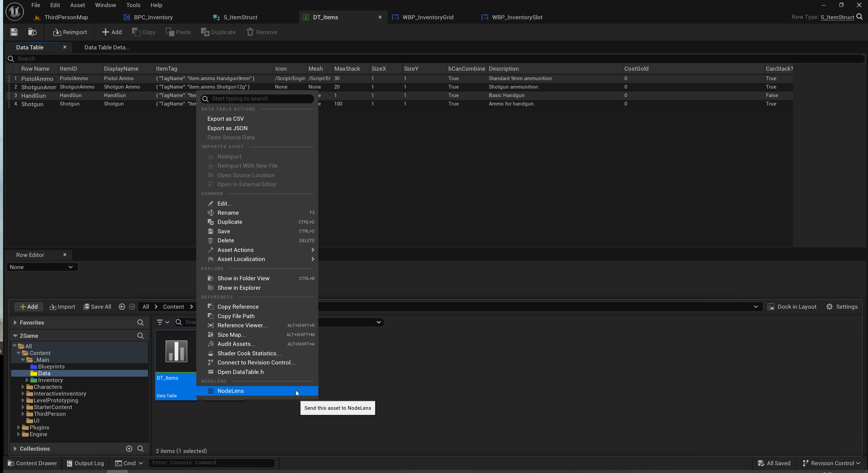Choose Shader Cook Statistics...

coord(257,353)
